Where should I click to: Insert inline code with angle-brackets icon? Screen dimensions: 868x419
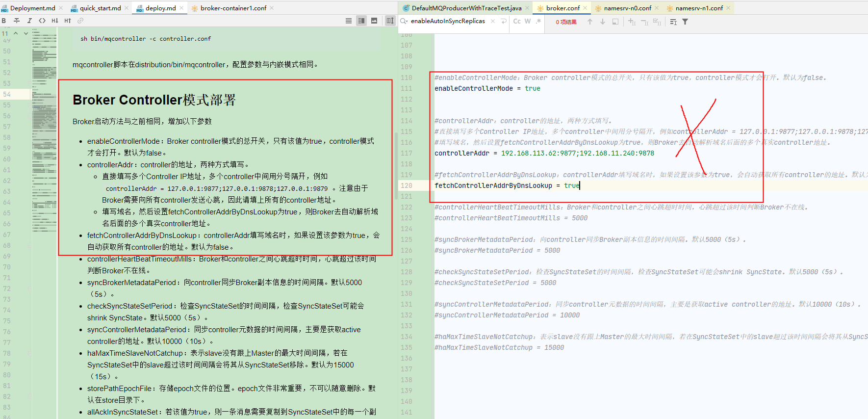pyautogui.click(x=42, y=21)
